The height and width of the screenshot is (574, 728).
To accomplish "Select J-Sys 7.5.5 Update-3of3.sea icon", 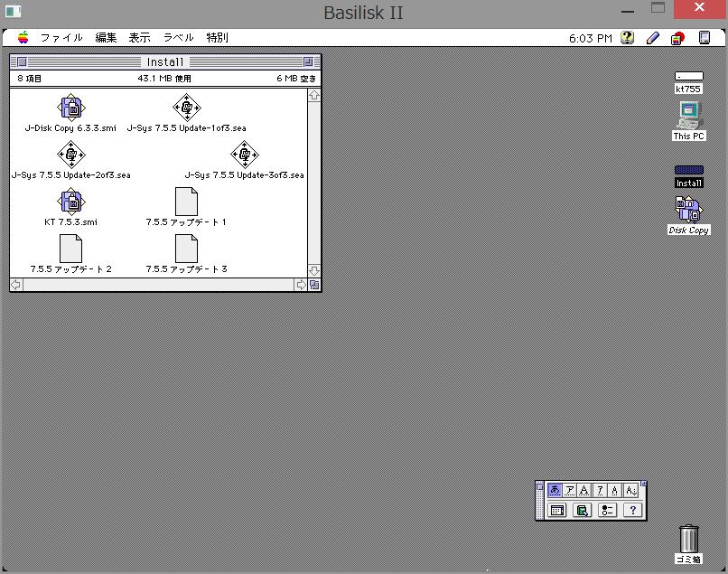I will tap(244, 155).
